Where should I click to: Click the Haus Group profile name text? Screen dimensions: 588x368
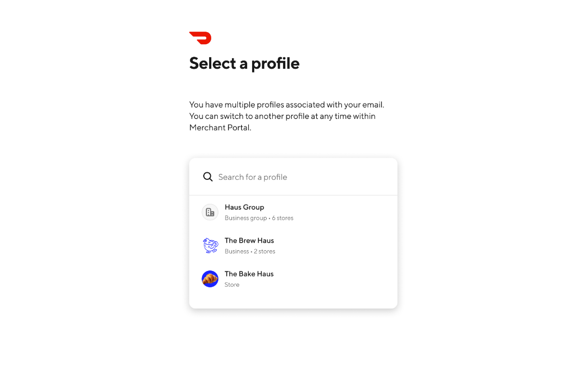point(244,207)
